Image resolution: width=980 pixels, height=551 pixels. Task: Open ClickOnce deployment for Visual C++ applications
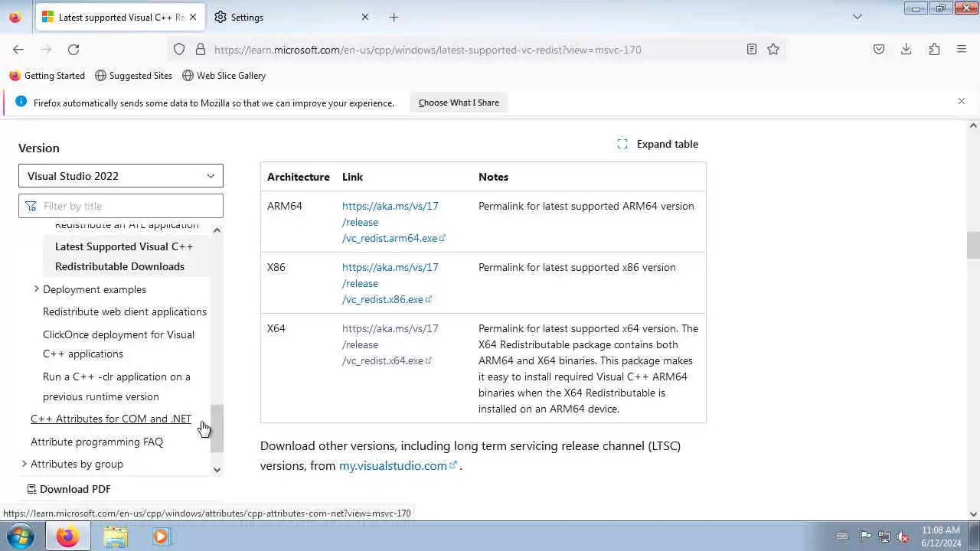click(x=119, y=344)
